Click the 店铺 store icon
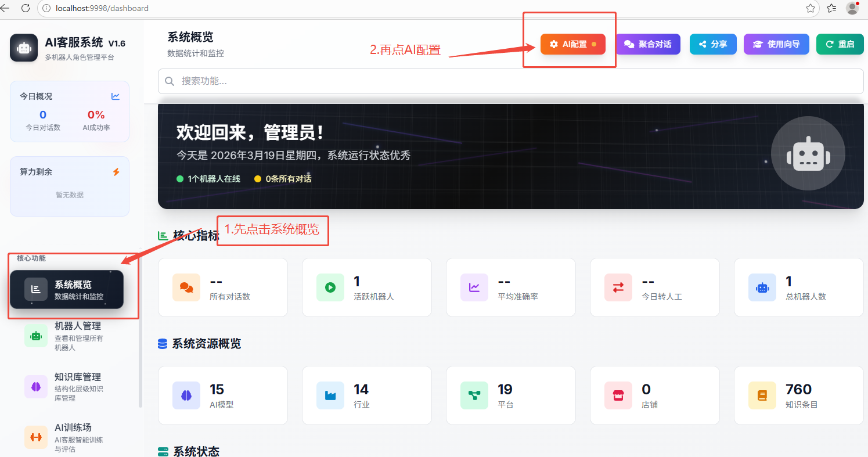The width and height of the screenshot is (868, 457). [x=618, y=395]
